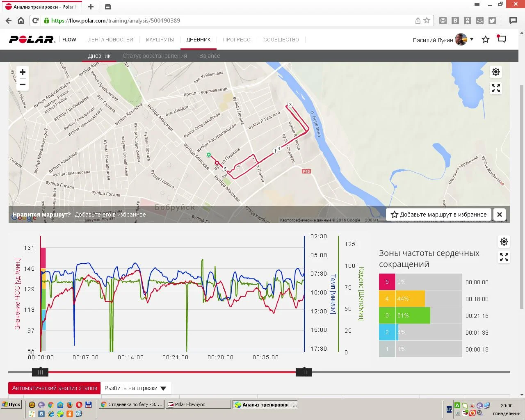Open the browser hamburger menu
Viewport: 525px width, 420px height.
477,5
